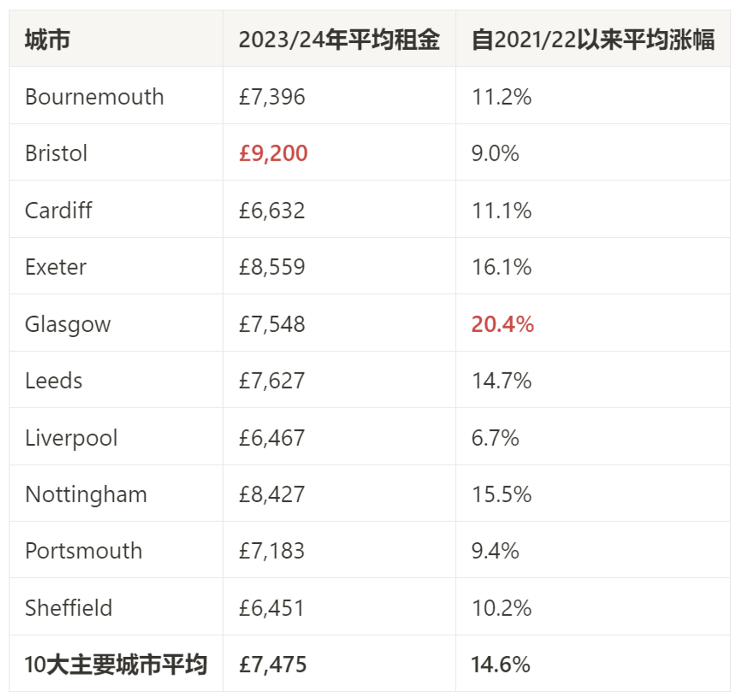Select the 10大主要城市平均 summary label
740x700 pixels.
[116, 665]
